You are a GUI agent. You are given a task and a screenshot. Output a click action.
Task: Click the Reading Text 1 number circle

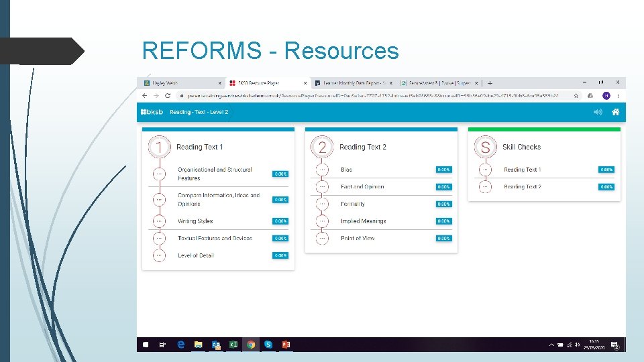[x=160, y=147]
